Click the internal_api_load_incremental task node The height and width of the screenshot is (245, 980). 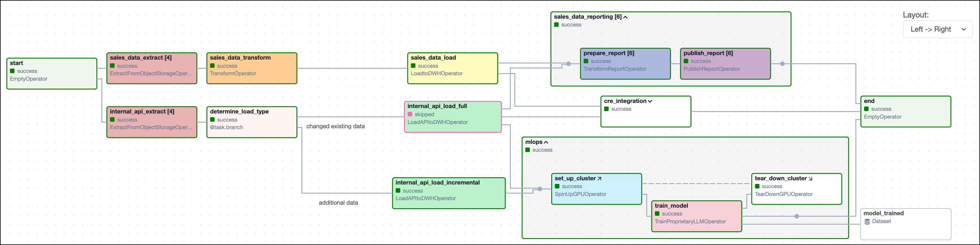click(449, 193)
